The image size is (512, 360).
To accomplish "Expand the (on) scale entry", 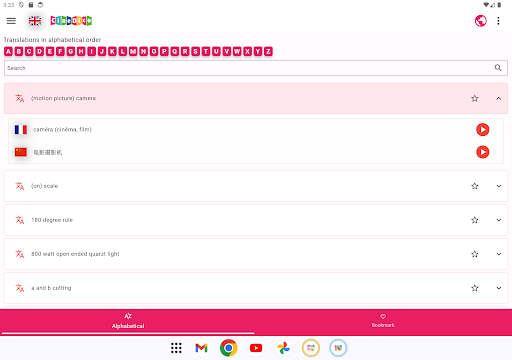I will point(499,186).
